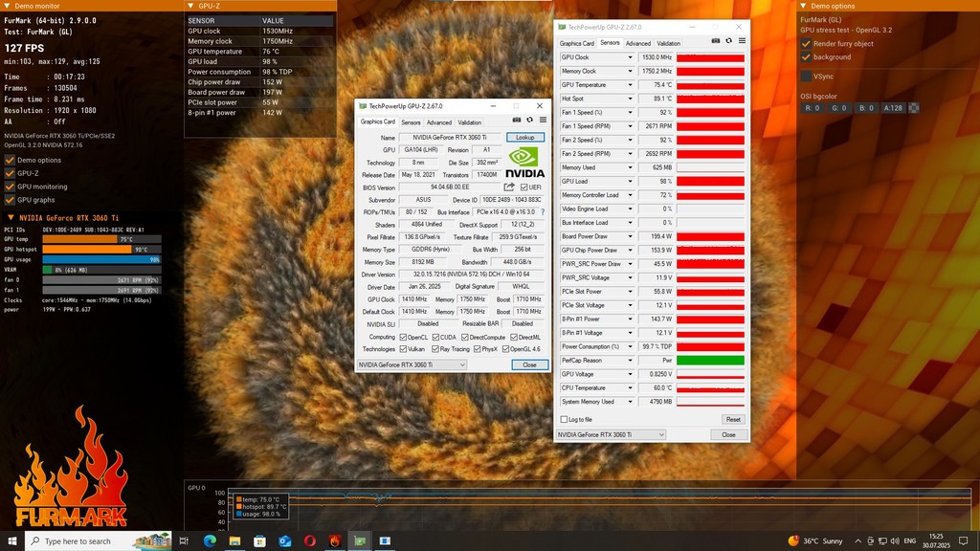Collapse the Demo monitor panel
This screenshot has height=551, width=980.
(7, 6)
